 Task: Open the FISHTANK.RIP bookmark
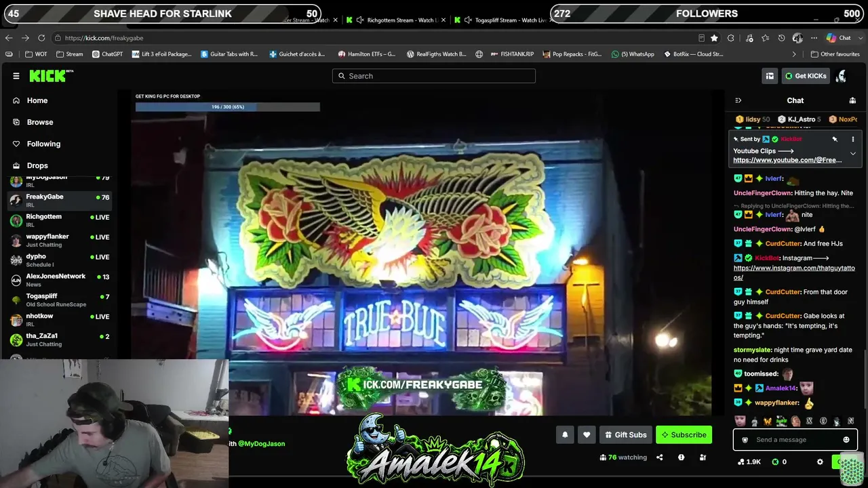pos(512,54)
